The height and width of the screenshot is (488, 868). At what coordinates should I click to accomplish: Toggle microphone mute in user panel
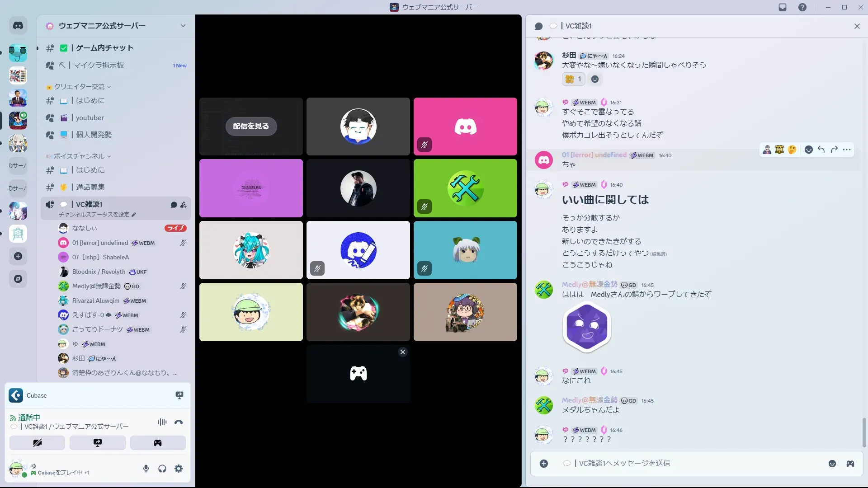[x=146, y=469]
